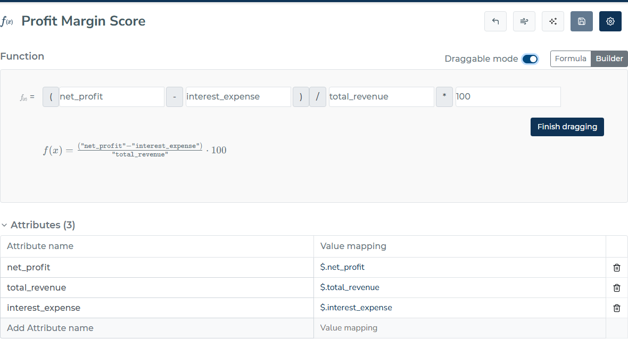This screenshot has width=628, height=364.
Task: Switch to the Builder tab
Action: [609, 59]
